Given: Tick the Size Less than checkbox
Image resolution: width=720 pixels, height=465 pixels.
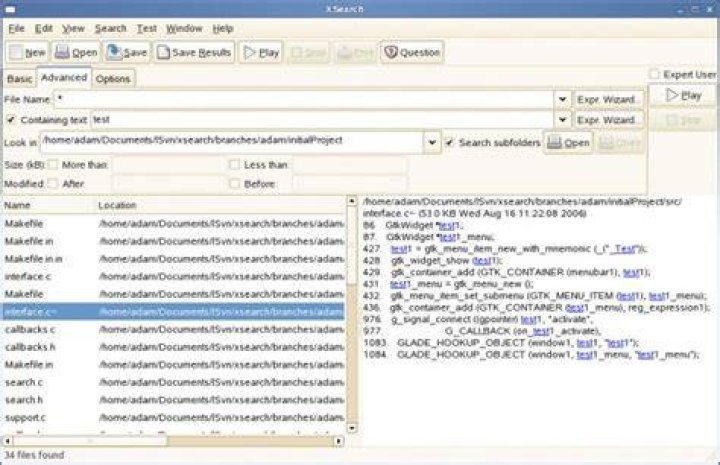Looking at the screenshot, I should 234,165.
